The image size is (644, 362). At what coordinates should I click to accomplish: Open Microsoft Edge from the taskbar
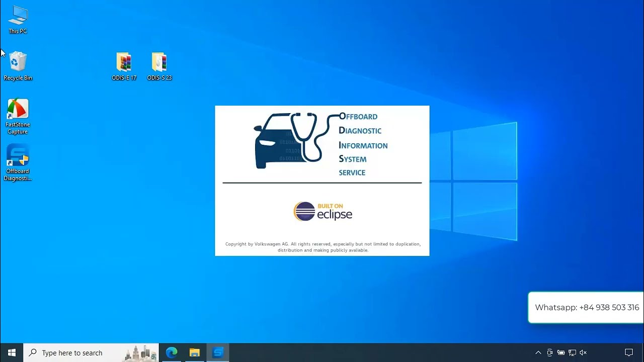point(172,352)
